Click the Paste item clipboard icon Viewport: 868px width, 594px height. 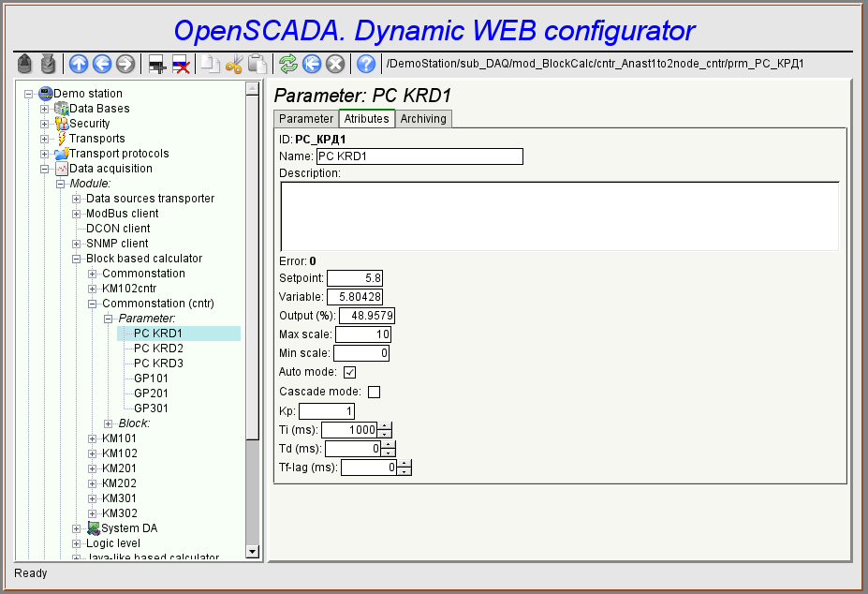(257, 65)
